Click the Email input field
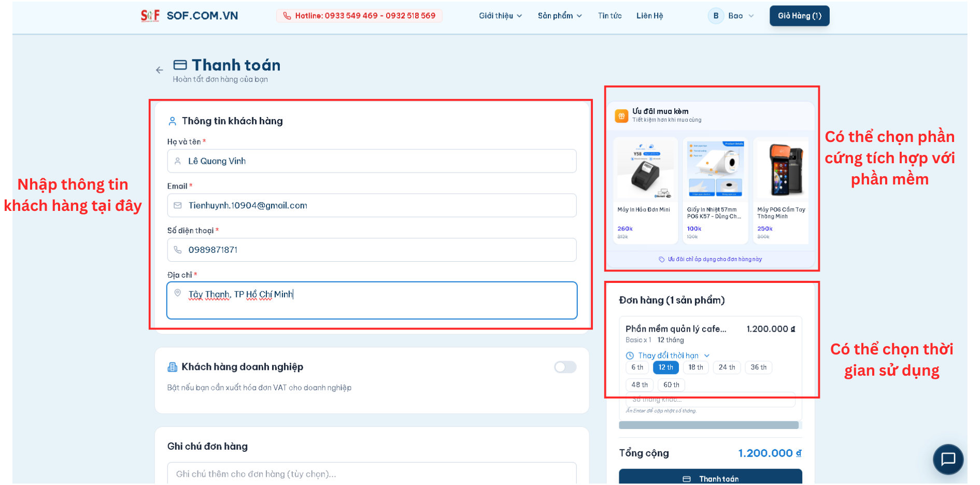 point(372,206)
